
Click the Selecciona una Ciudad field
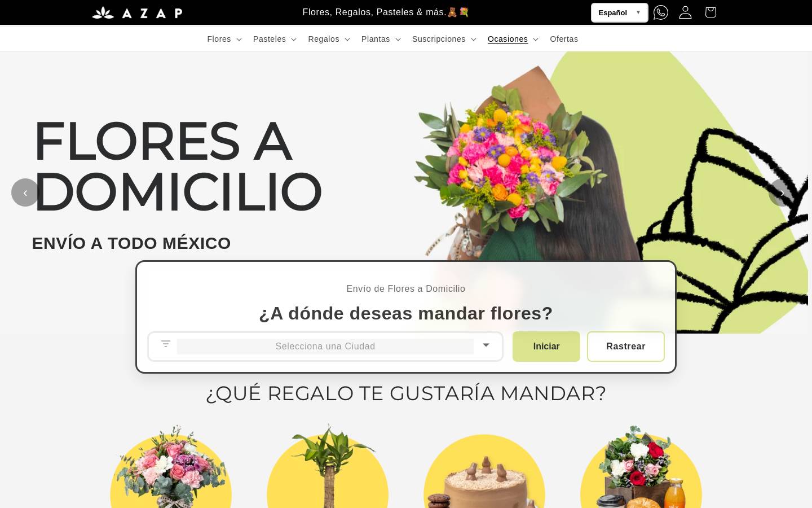325,347
